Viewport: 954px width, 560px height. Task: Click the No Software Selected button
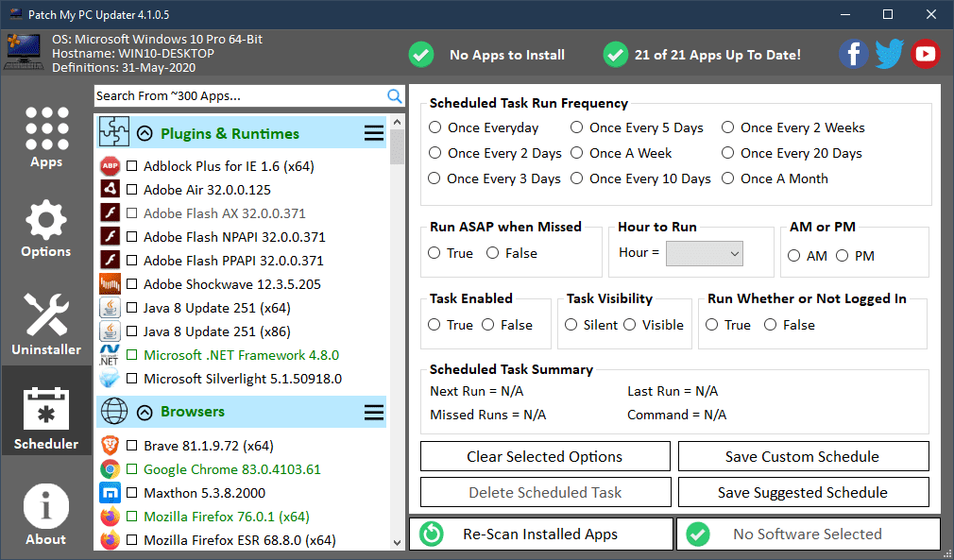pos(809,534)
